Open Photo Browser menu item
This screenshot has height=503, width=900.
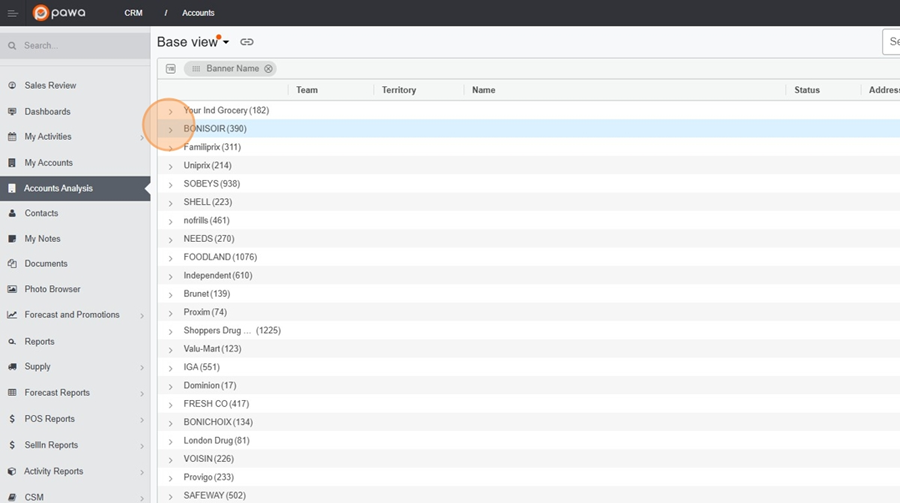[75, 289]
